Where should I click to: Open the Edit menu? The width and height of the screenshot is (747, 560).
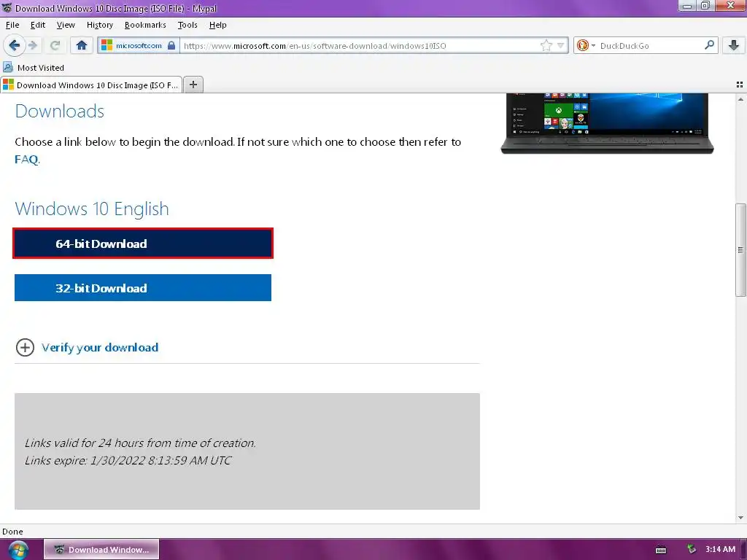(38, 25)
